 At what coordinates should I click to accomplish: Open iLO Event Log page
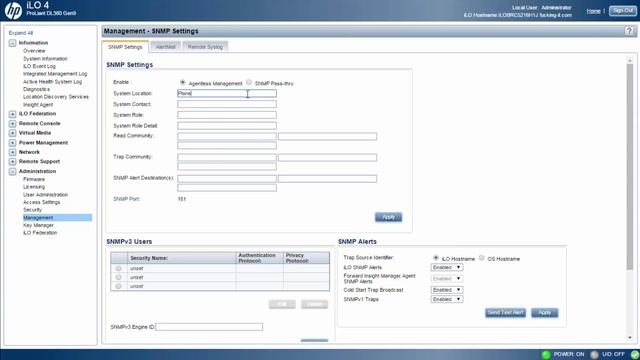tap(39, 66)
